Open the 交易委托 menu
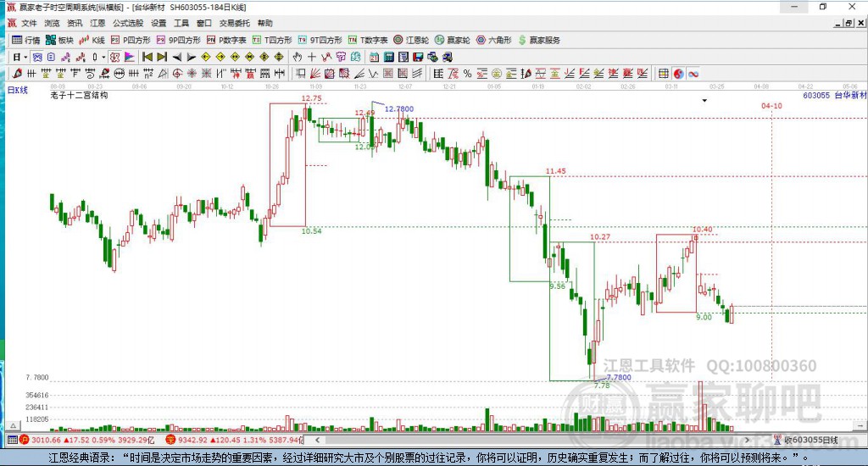 point(234,23)
